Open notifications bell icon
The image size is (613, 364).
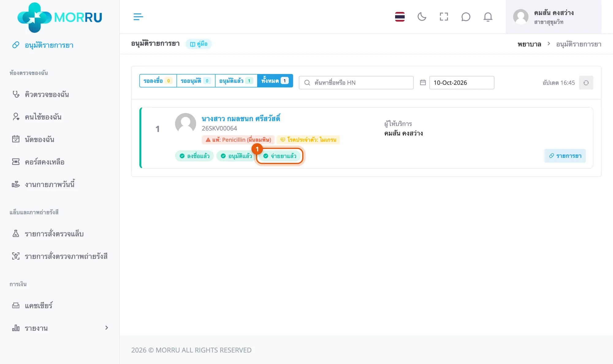click(x=488, y=17)
